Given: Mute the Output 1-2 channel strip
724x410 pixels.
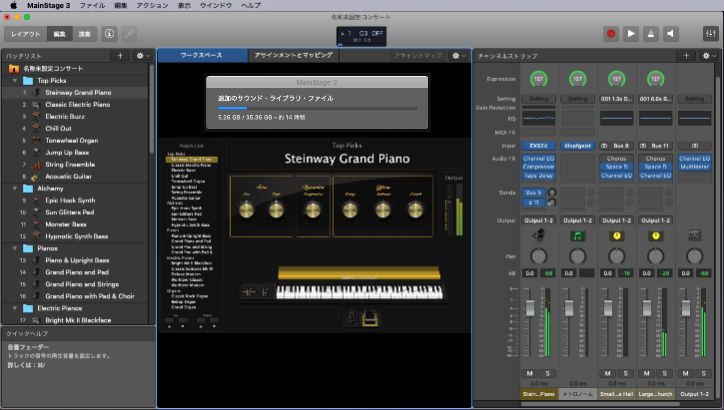Looking at the screenshot, I should [686, 373].
